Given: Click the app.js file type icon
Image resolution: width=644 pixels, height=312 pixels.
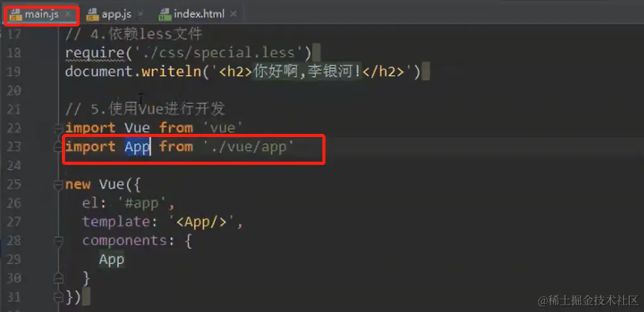Looking at the screenshot, I should [x=93, y=15].
